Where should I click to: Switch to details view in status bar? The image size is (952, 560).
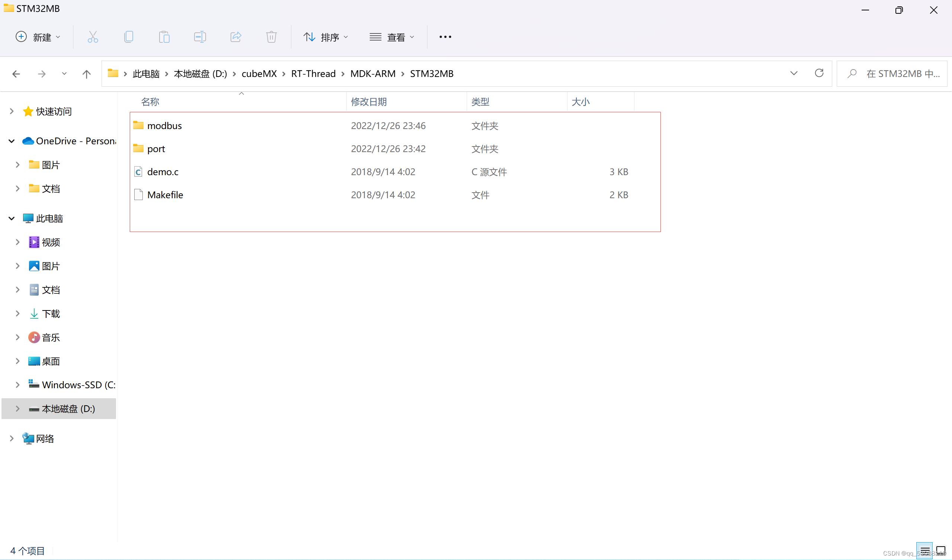click(924, 551)
